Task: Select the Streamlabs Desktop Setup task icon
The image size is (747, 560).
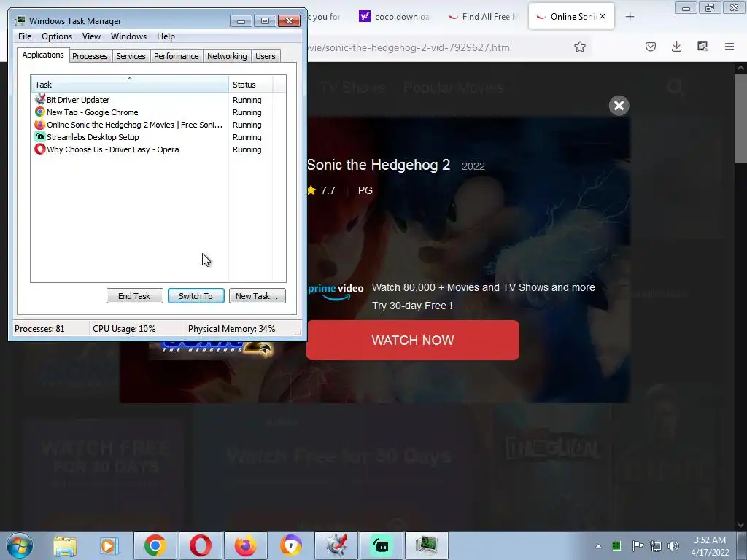Action: coord(40,136)
